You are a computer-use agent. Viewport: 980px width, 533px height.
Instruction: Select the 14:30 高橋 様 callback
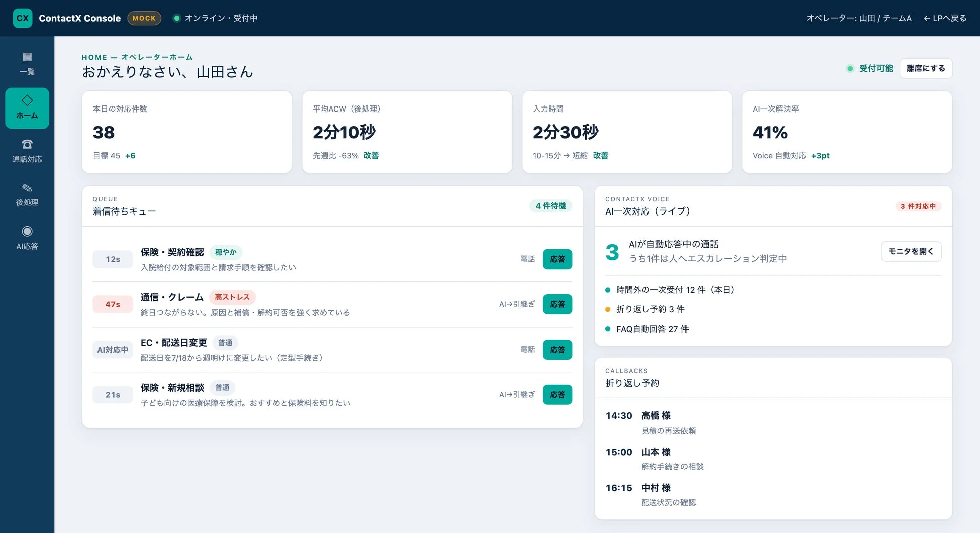[773, 422]
